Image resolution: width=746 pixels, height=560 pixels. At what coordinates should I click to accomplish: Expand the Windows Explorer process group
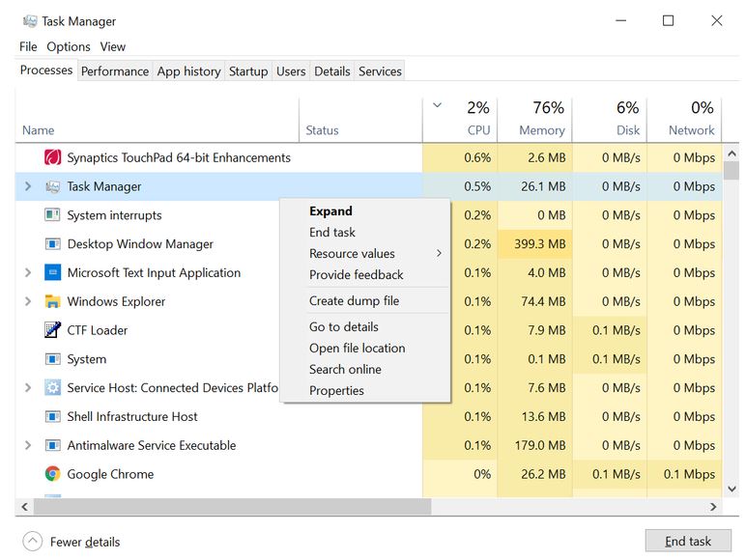28,301
